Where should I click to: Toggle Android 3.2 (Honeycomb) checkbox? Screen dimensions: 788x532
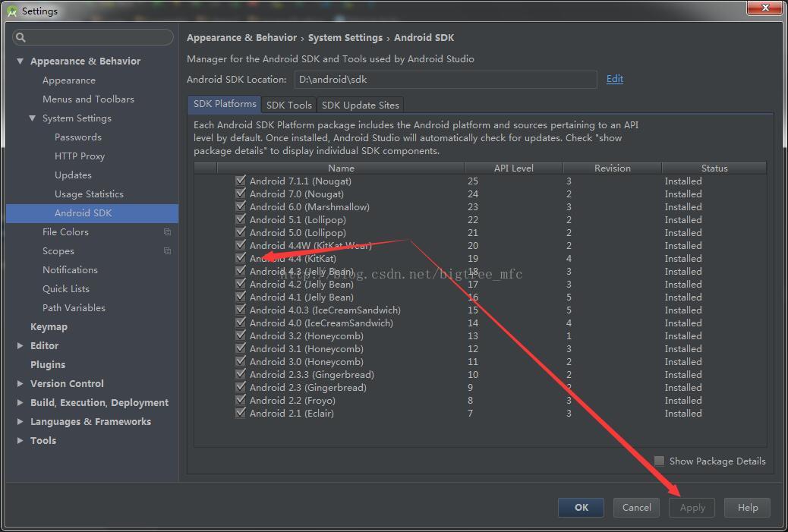pyautogui.click(x=241, y=335)
